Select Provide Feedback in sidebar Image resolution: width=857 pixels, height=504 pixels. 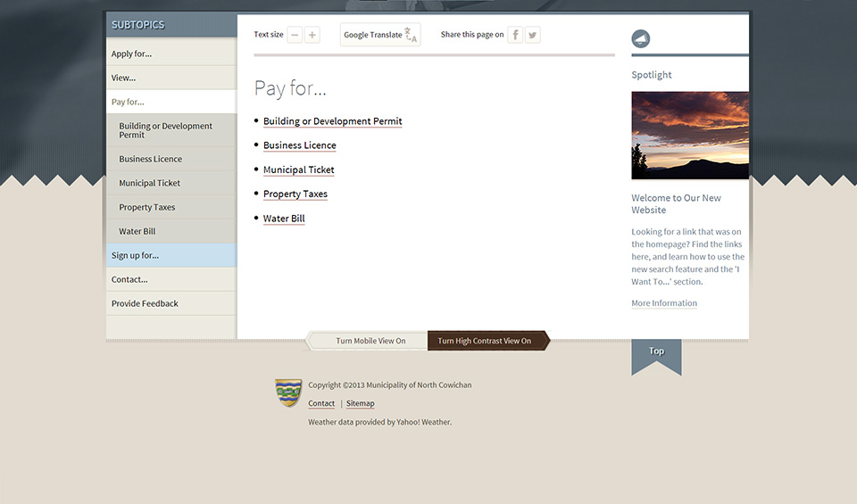point(145,303)
